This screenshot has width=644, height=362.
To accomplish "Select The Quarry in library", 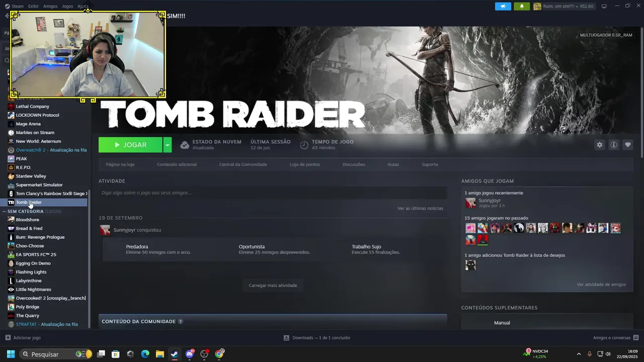I will pyautogui.click(x=27, y=316).
